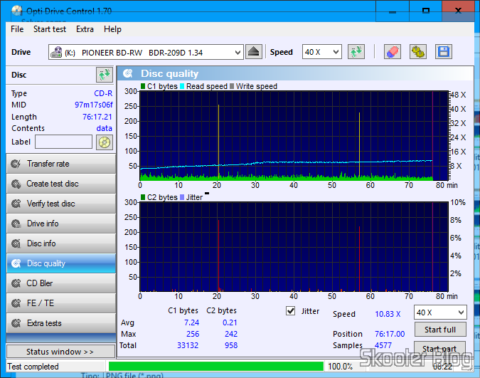The width and height of the screenshot is (480, 378).
Task: Click the C1 bytes chart area
Action: point(294,136)
